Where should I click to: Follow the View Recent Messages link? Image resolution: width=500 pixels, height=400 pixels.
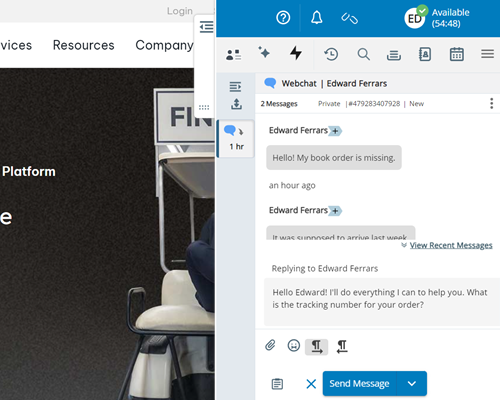coord(451,245)
